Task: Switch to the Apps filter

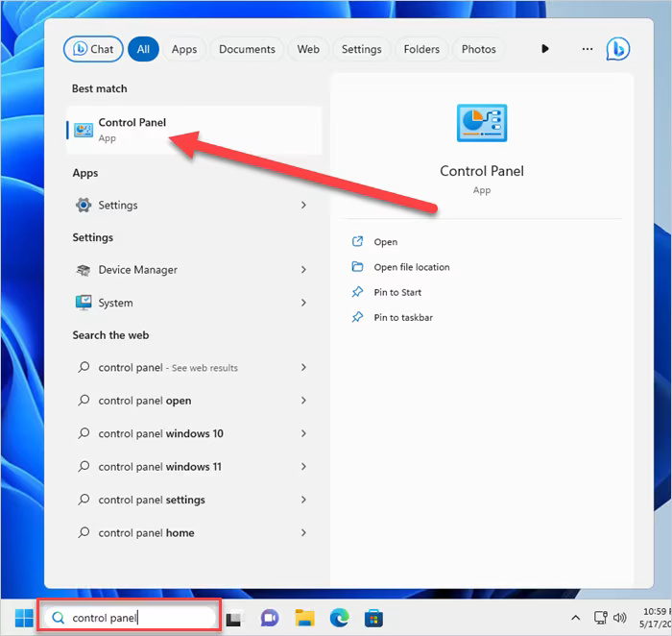Action: point(184,49)
